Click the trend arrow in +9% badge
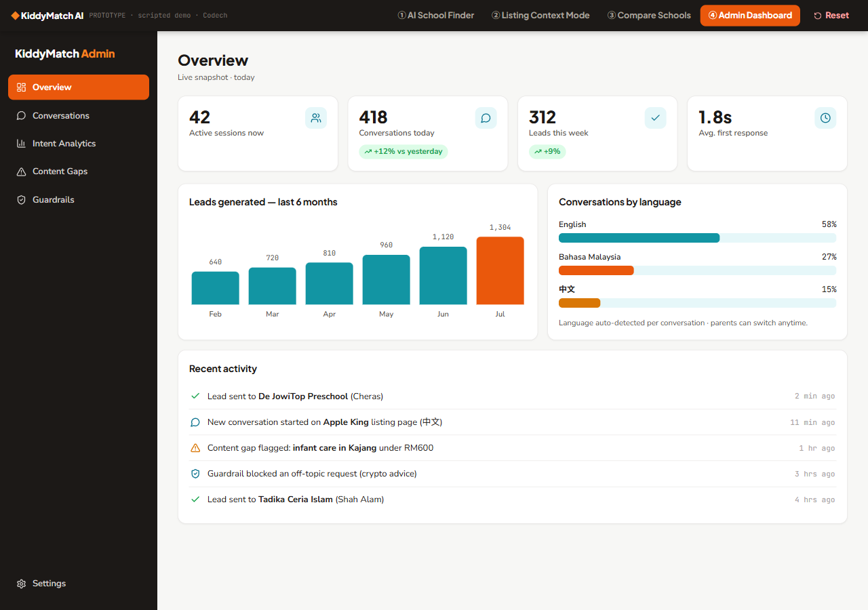Viewport: 868px width, 610px height. click(538, 152)
